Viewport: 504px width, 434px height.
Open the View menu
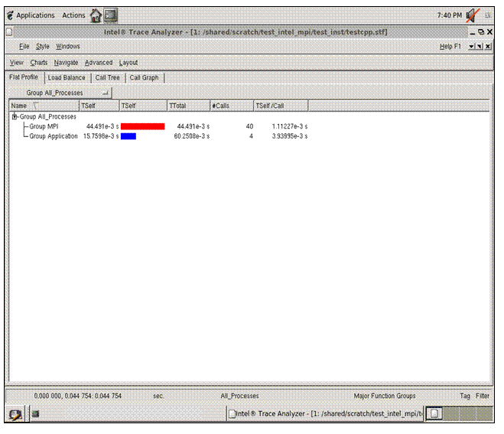(x=16, y=63)
